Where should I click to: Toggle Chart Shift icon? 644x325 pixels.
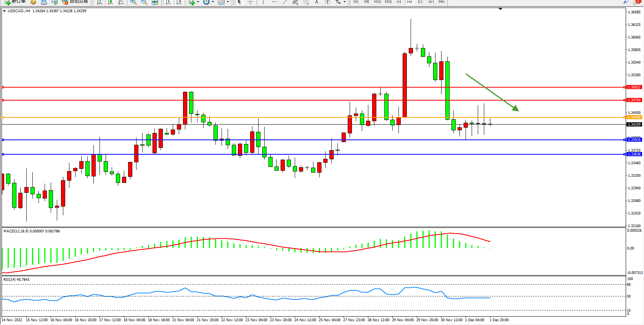pyautogui.click(x=179, y=2)
